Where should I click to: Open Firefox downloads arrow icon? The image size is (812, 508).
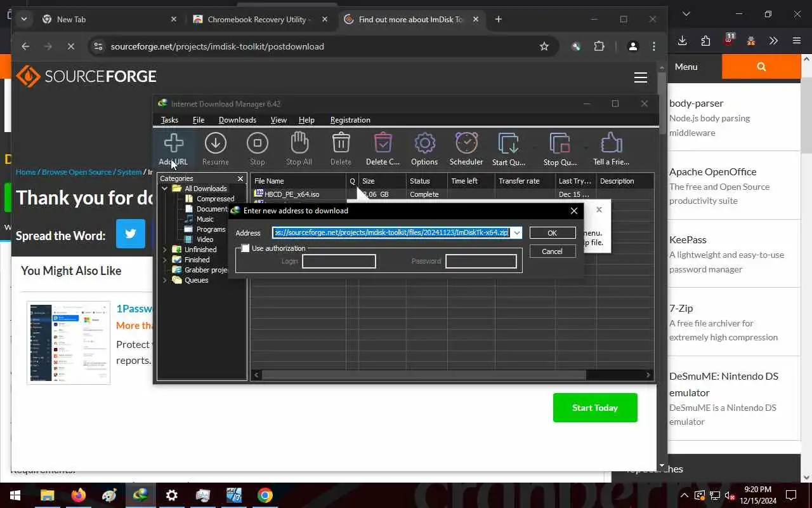tap(683, 41)
